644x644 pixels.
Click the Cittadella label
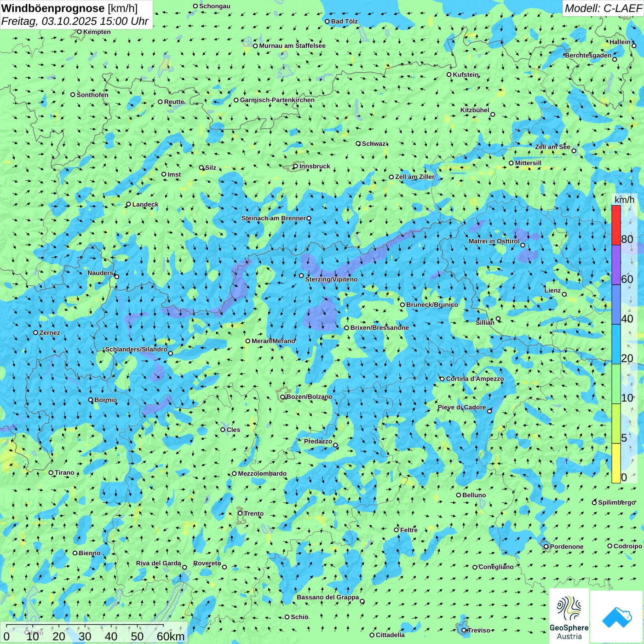[390, 635]
